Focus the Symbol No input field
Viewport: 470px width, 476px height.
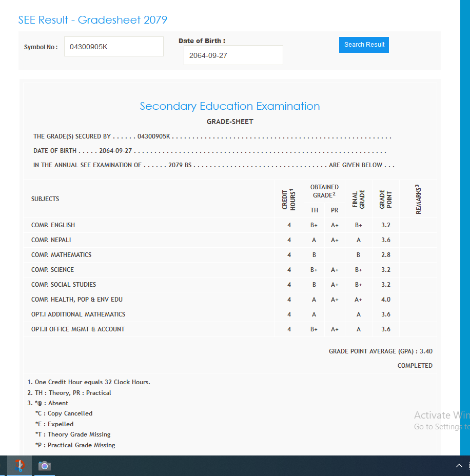click(x=113, y=47)
